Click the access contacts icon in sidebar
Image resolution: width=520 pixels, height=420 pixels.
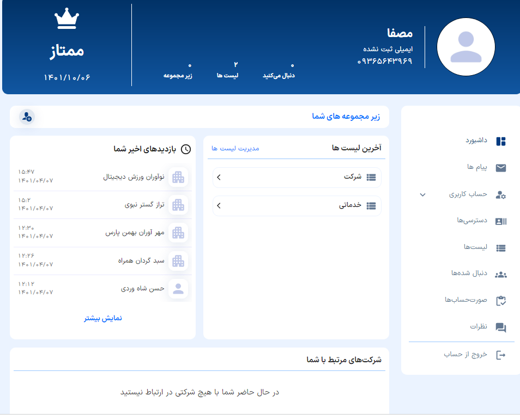[x=500, y=221]
